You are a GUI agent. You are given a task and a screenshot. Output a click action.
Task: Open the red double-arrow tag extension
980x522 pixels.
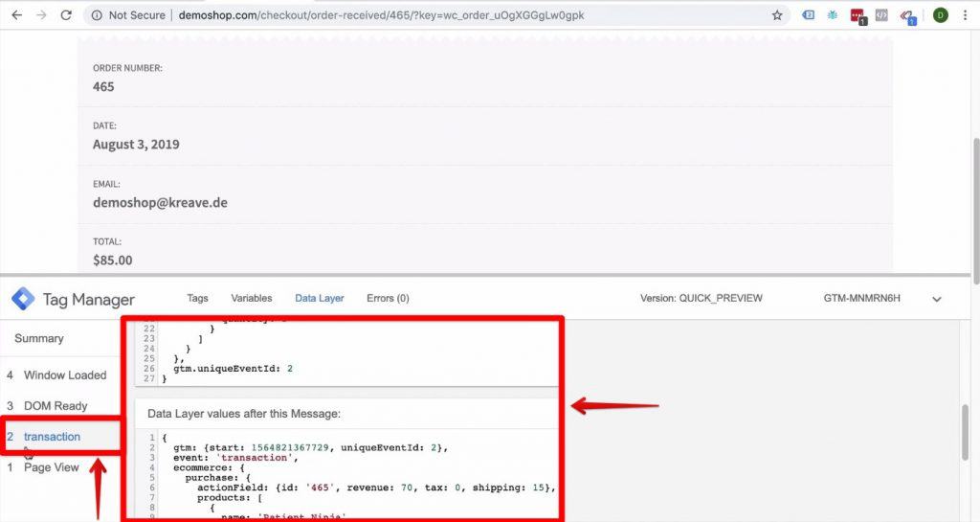(x=907, y=16)
